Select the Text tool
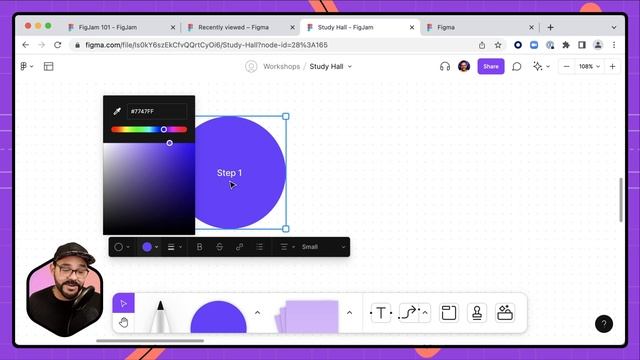This screenshot has width=640, height=360. coord(381,313)
